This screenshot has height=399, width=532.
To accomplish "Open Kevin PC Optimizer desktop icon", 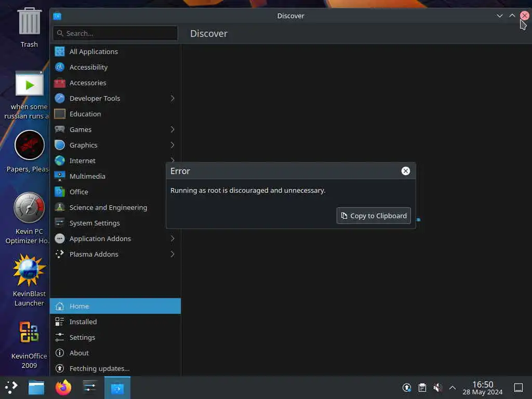I will tap(29, 218).
